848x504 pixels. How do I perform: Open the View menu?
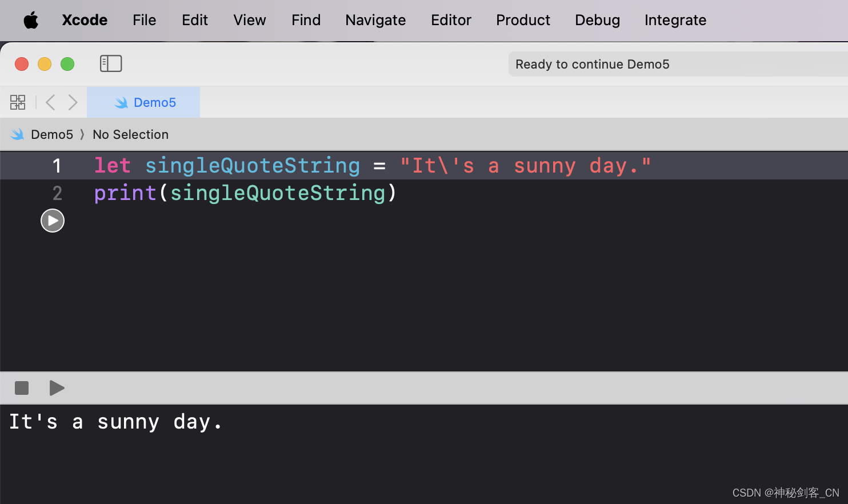click(250, 20)
